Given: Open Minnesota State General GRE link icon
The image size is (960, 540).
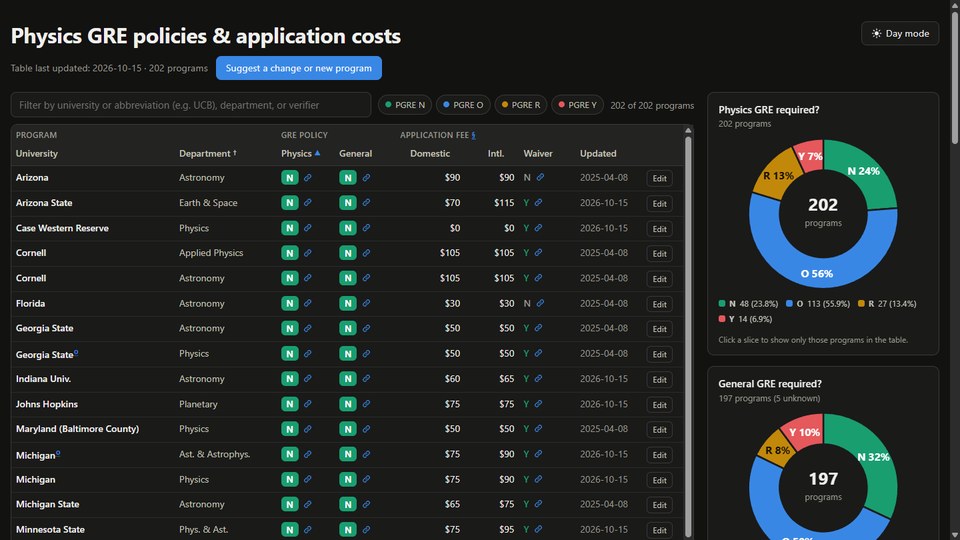Looking at the screenshot, I should point(366,530).
